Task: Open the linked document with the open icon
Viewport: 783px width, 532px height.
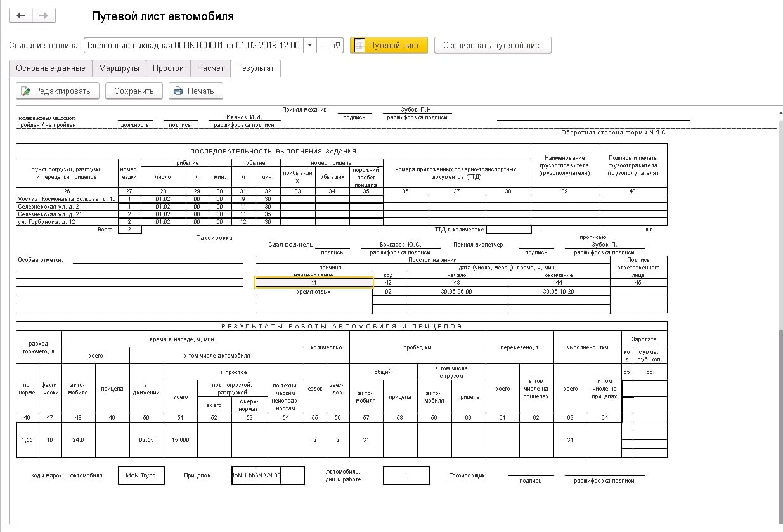Action: click(337, 46)
